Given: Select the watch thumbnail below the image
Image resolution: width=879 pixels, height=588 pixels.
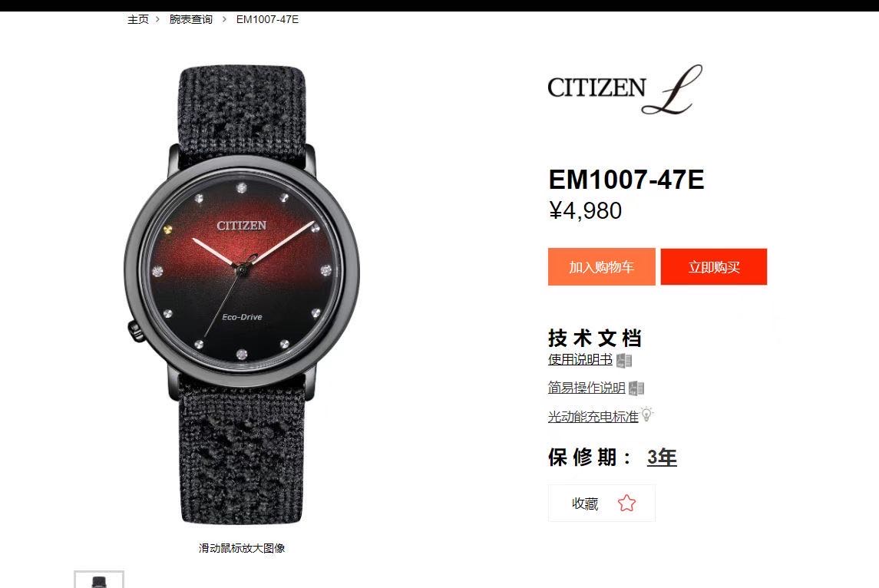Looking at the screenshot, I should click(99, 580).
